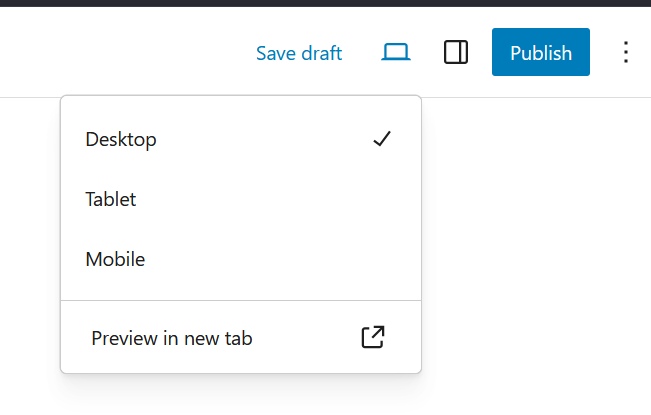The height and width of the screenshot is (415, 651).
Task: Click the dark bar above the toolbar
Action: [325, 3]
